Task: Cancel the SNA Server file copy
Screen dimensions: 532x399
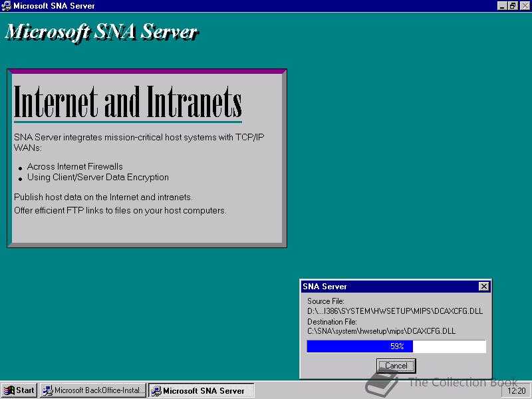Action: [396, 366]
